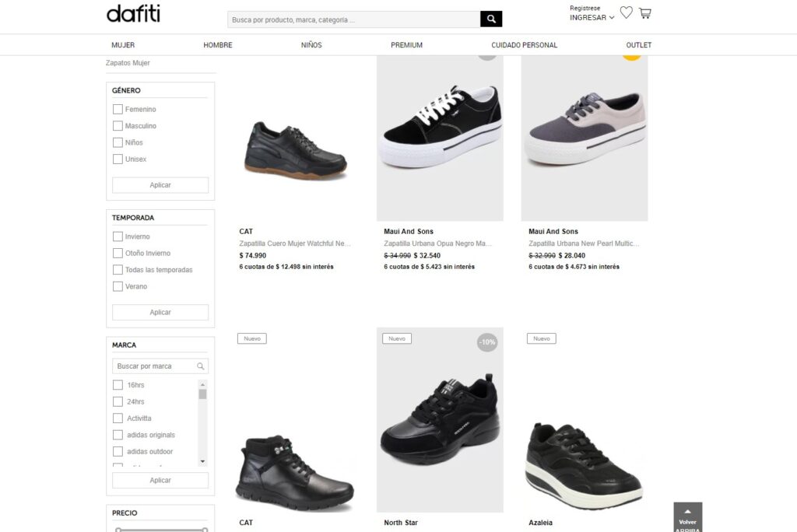Check the 24hrs brand filter
The height and width of the screenshot is (532, 797).
tap(118, 402)
